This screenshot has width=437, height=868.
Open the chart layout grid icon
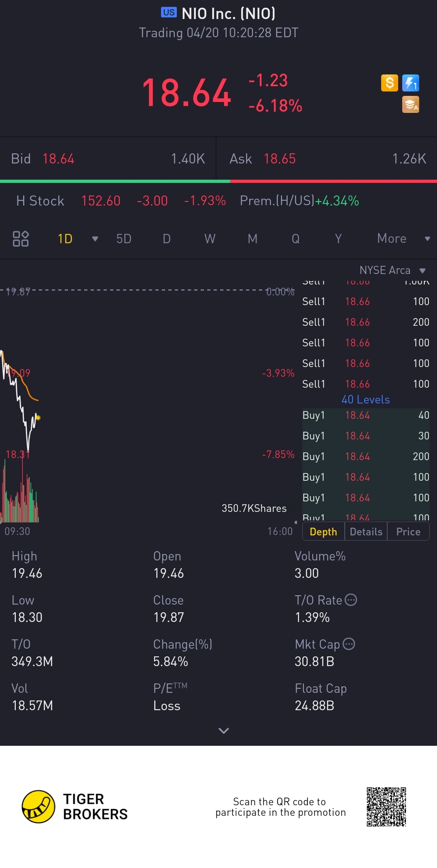(x=21, y=239)
